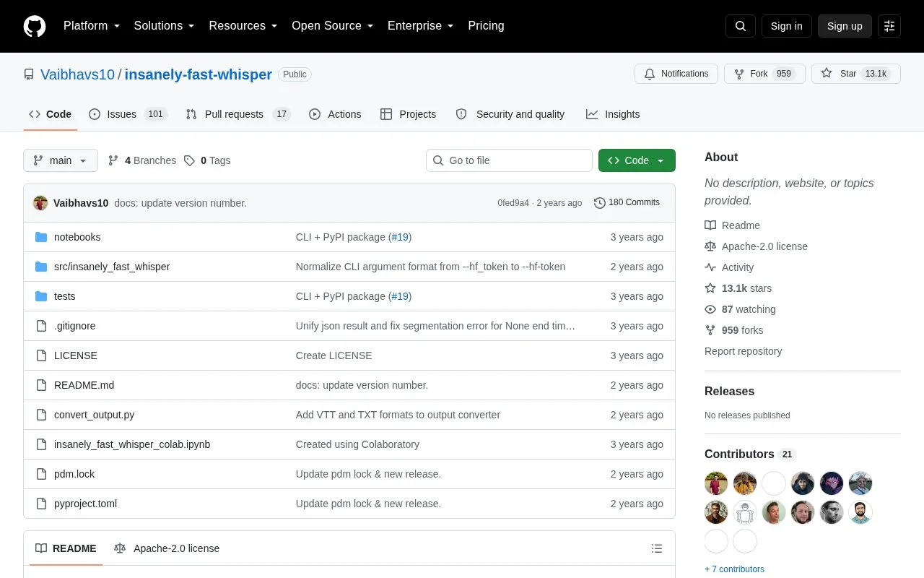This screenshot has height=578, width=924.
Task: Open 13.1k stars link in About
Action: [738, 288]
